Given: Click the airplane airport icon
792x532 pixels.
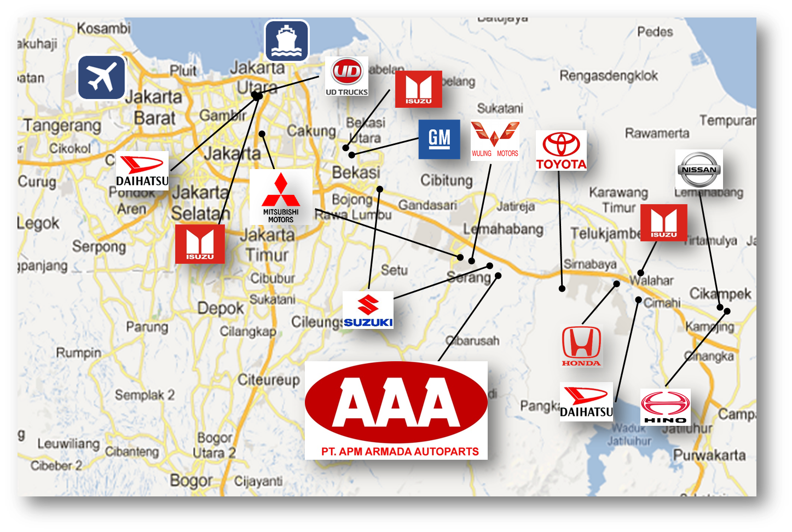Looking at the screenshot, I should click(x=101, y=77).
